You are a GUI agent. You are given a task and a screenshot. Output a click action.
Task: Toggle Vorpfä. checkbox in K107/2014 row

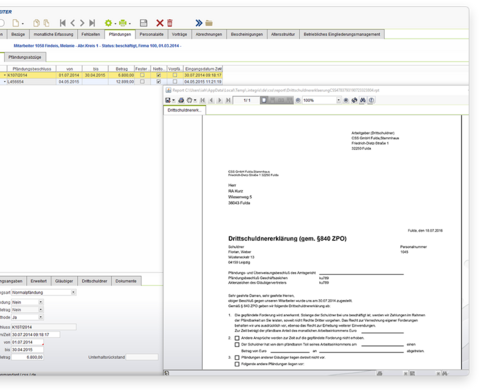tap(175, 75)
